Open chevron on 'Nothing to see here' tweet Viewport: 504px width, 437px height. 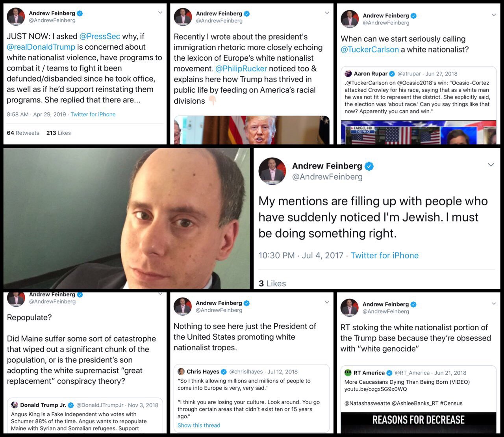point(327,302)
